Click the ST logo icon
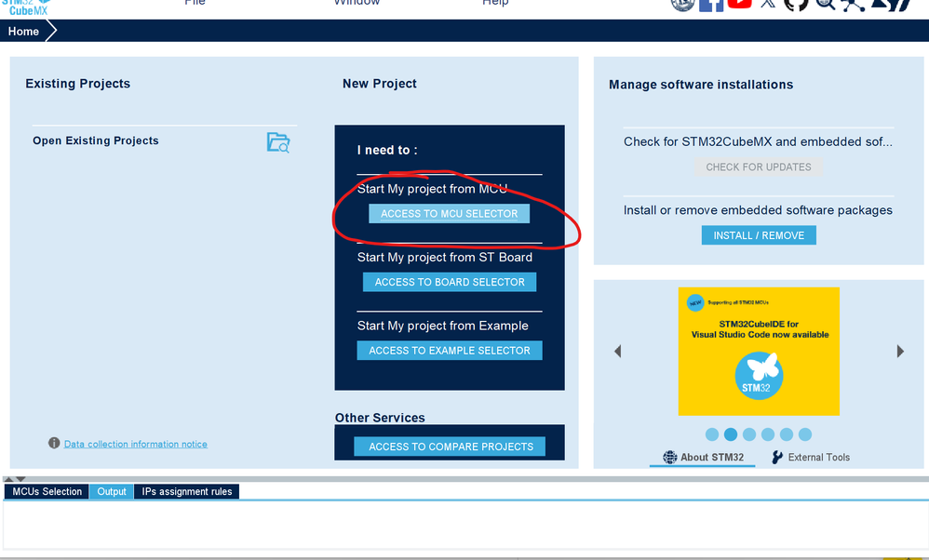The height and width of the screenshot is (560, 929). tap(891, 5)
